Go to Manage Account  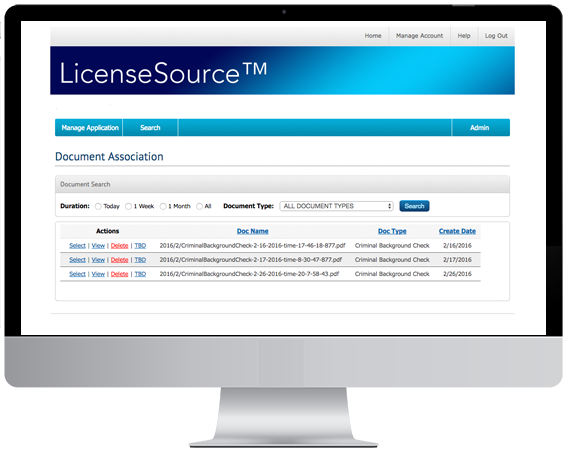point(419,36)
